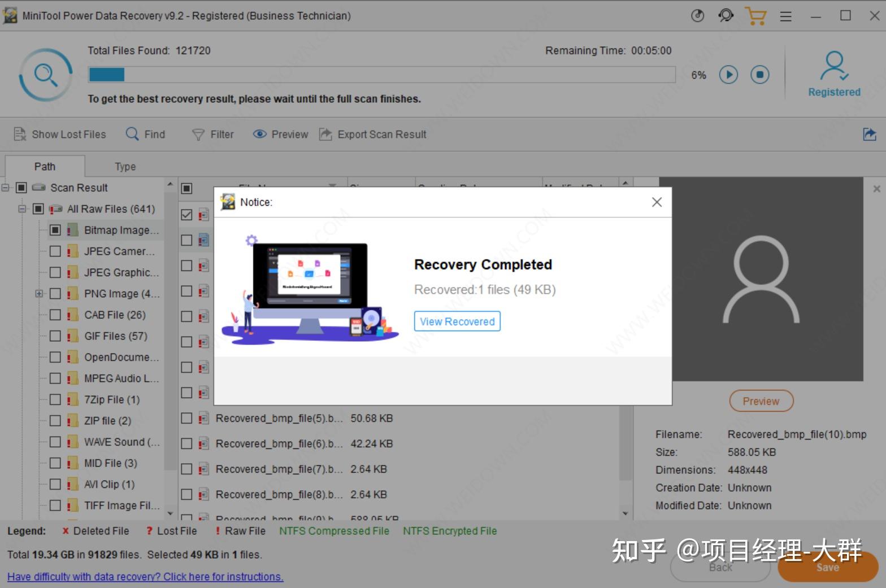
Task: Select the MPEG Audio tree item
Action: point(122,378)
